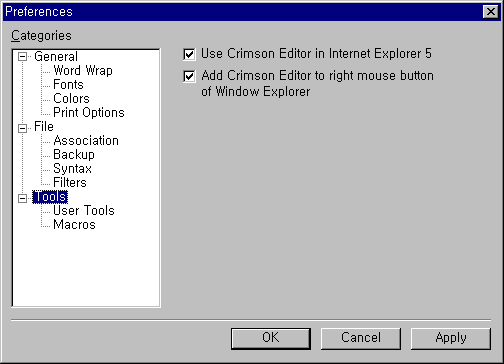This screenshot has width=504, height=364.
Task: Select the Backup category
Action: [x=74, y=155]
